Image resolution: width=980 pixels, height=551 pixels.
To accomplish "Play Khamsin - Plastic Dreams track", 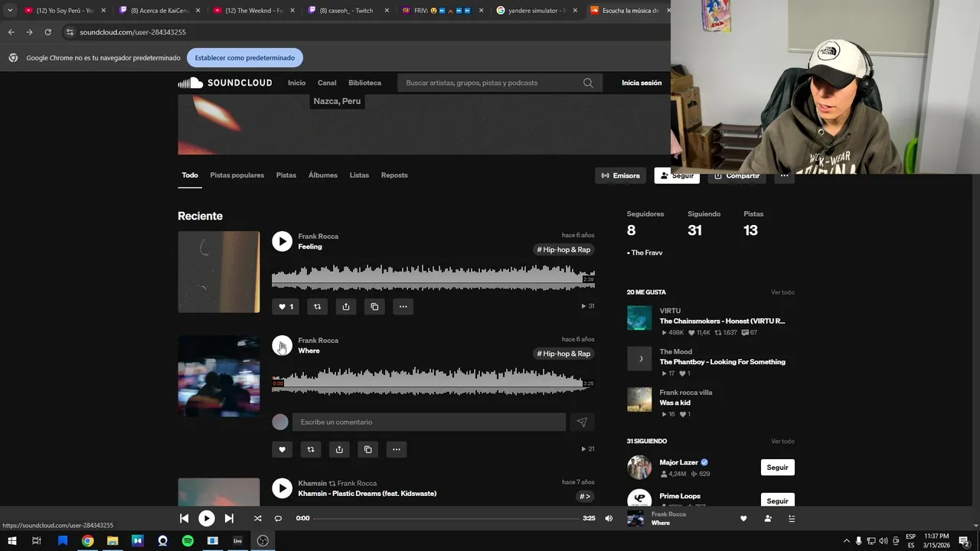I will (x=282, y=487).
